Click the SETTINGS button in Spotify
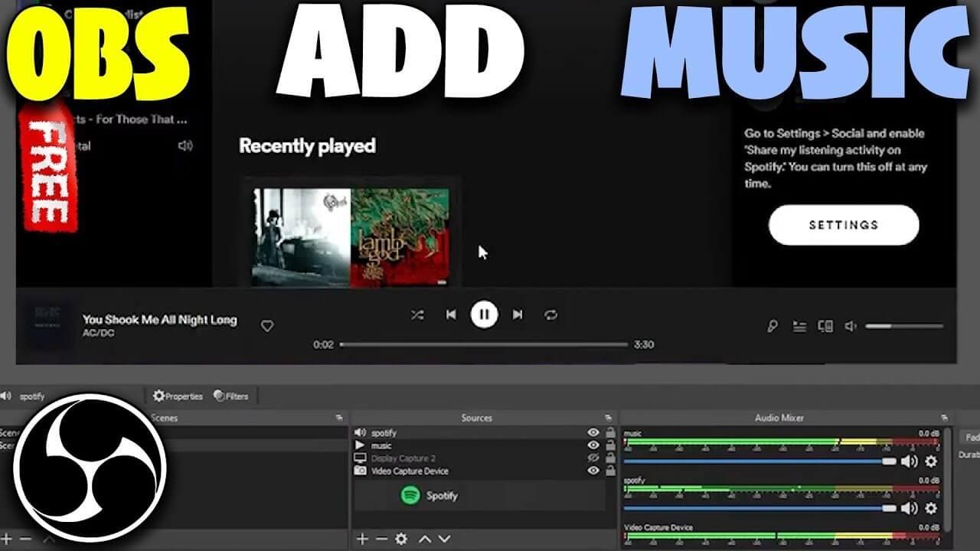Viewport: 980px width, 551px height. 844,225
